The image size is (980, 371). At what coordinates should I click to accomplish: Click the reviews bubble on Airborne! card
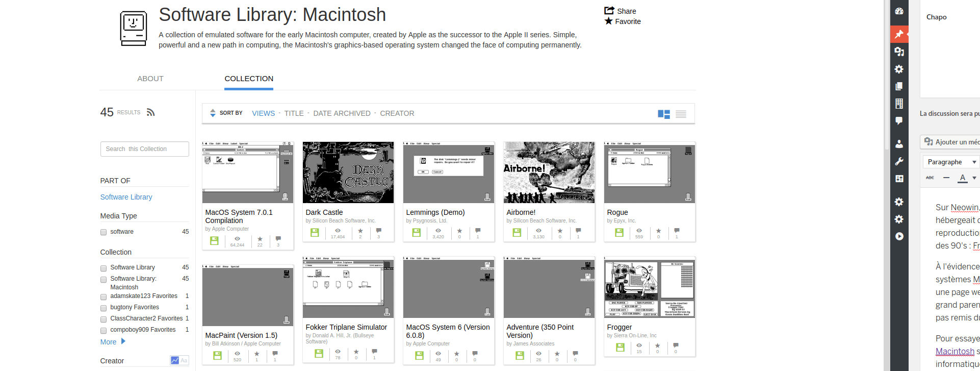tap(578, 231)
